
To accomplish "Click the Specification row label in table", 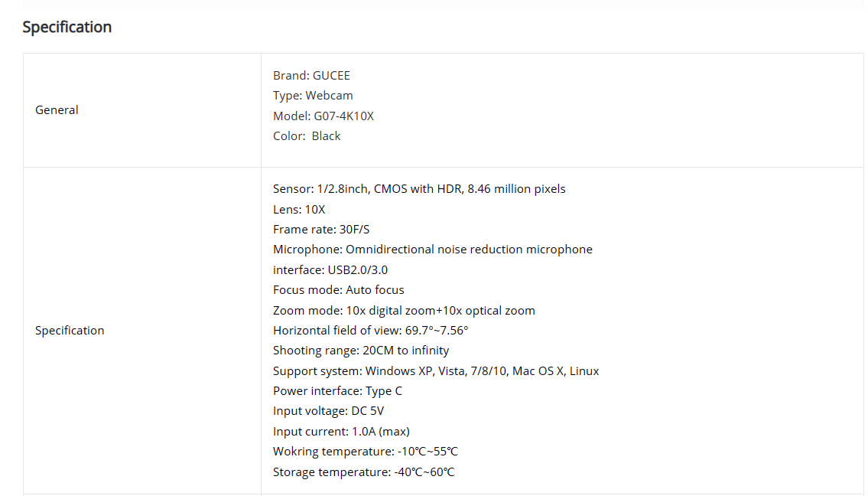I will click(70, 331).
